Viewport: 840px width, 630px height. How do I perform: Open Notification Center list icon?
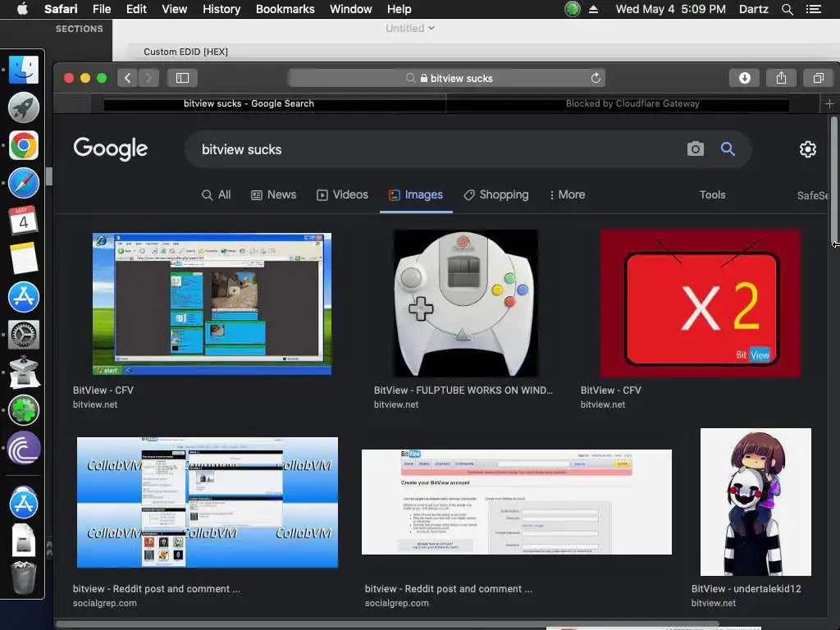pyautogui.click(x=814, y=9)
